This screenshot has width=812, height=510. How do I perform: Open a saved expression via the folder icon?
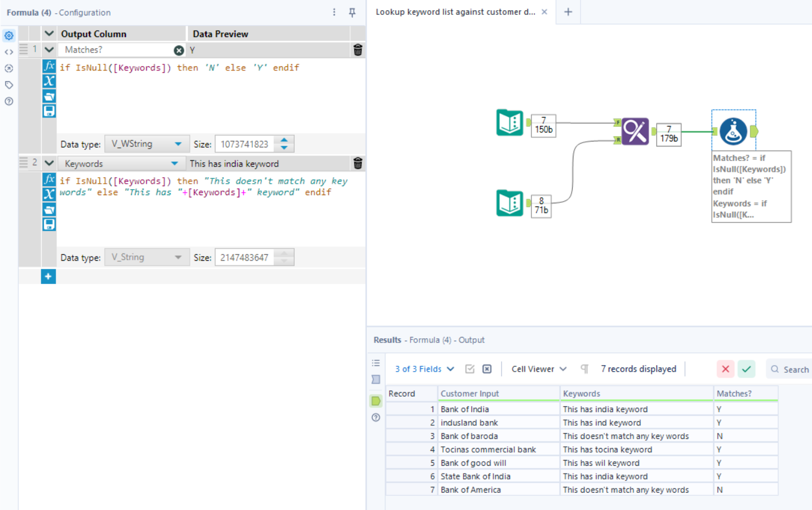tap(48, 95)
